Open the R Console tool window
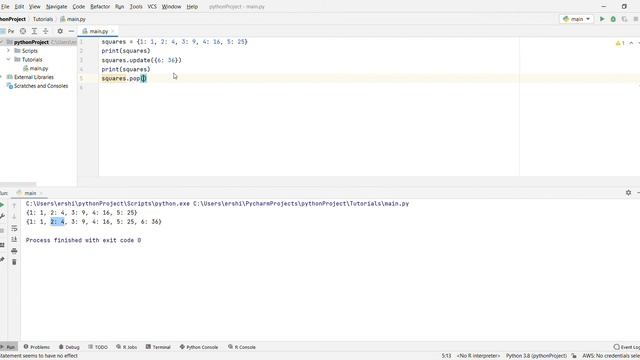 (242, 347)
